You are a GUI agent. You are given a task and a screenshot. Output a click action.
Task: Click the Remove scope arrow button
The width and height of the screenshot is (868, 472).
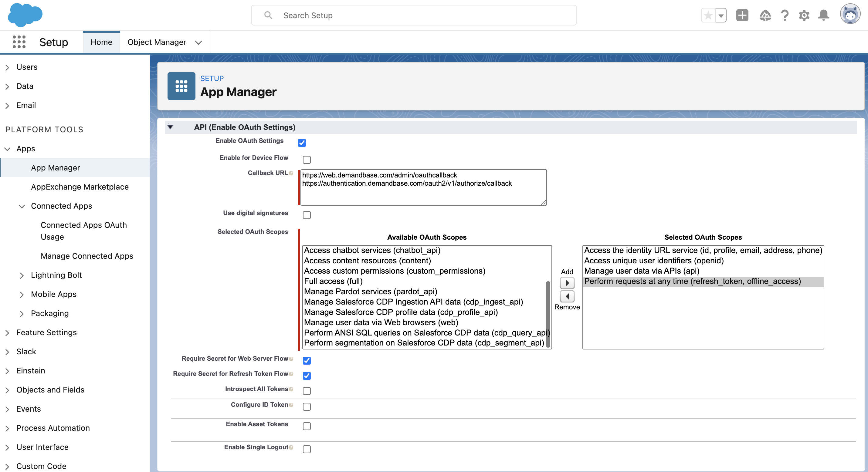pyautogui.click(x=567, y=296)
